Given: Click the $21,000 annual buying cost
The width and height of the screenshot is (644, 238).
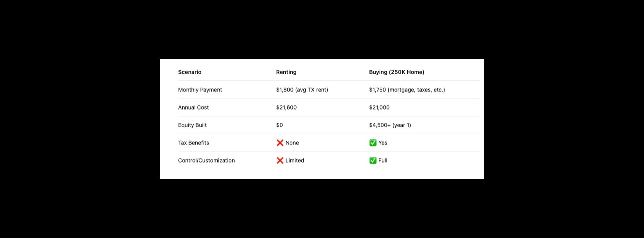Looking at the screenshot, I should [379, 108].
